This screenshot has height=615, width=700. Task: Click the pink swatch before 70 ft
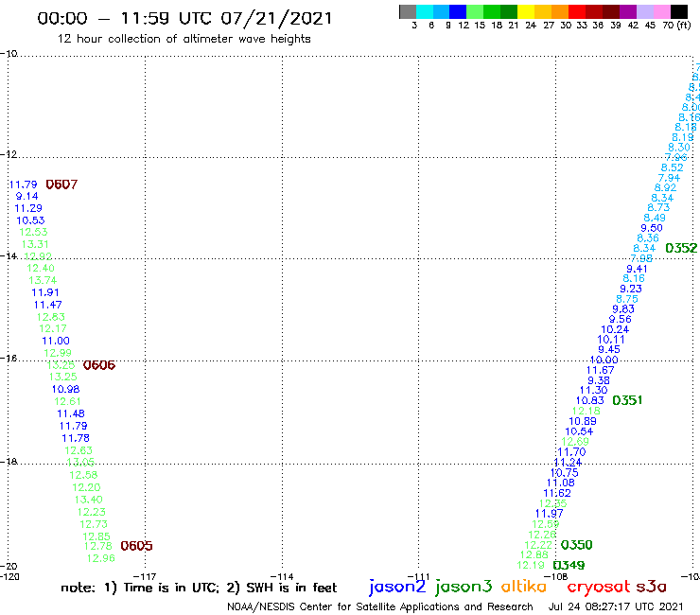pos(662,11)
